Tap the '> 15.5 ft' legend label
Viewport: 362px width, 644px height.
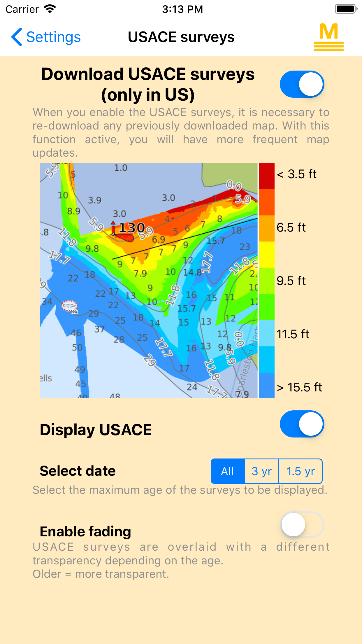299,387
